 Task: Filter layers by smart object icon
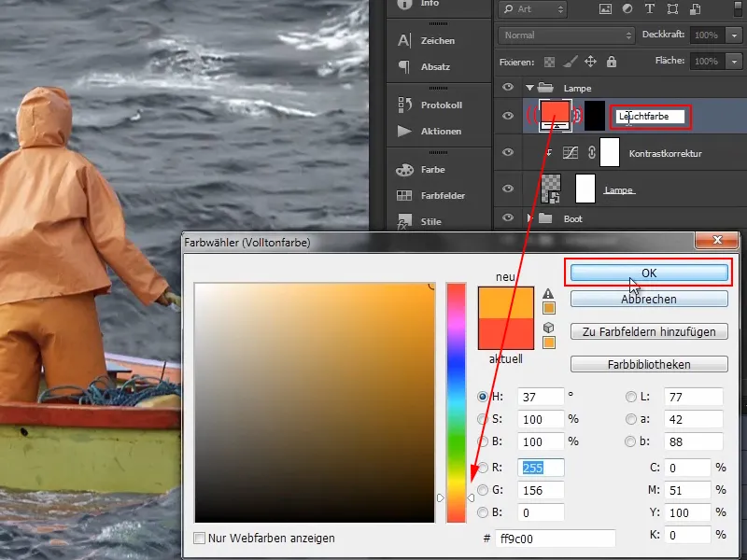coord(695,8)
